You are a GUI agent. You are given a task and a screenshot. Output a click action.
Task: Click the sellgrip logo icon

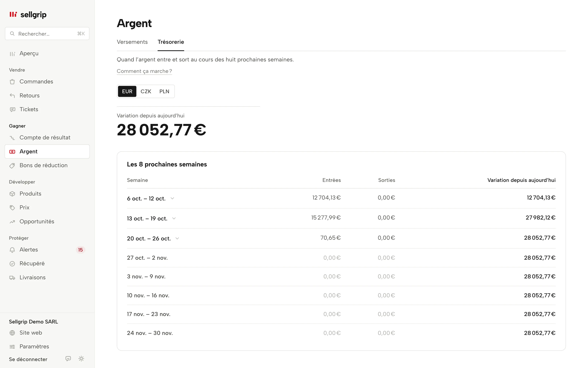coord(13,15)
